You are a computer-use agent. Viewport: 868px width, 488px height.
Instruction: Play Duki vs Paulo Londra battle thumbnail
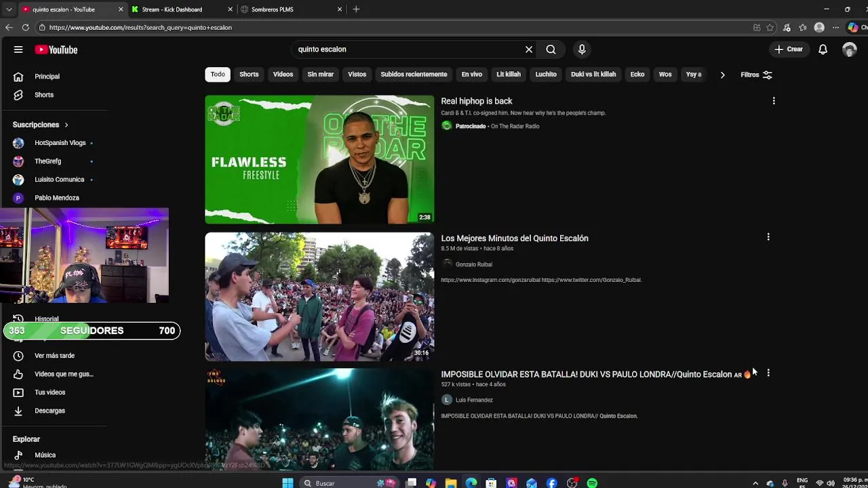pos(319,420)
